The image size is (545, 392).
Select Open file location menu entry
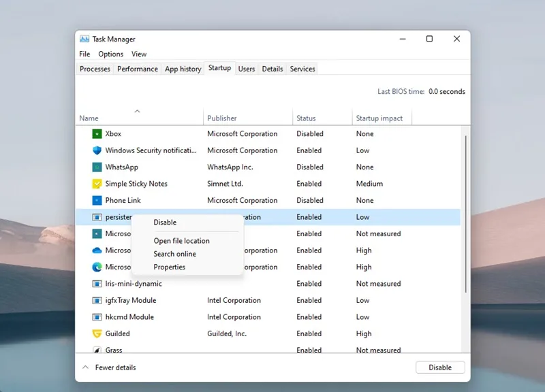[x=181, y=241]
